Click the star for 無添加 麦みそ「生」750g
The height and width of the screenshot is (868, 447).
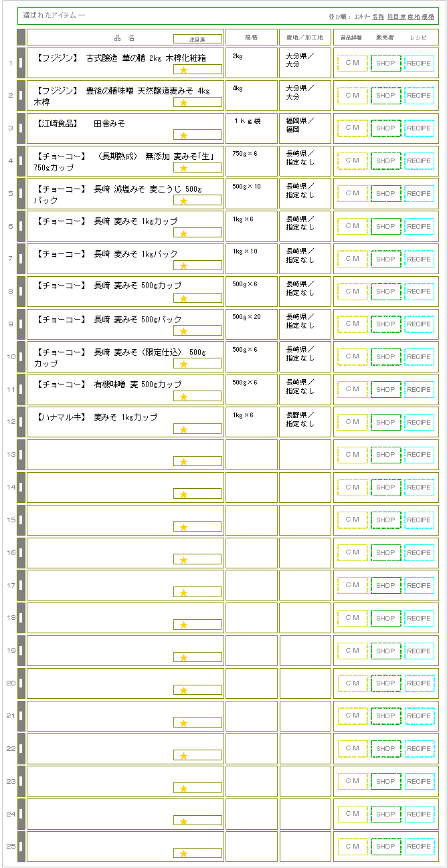tap(183, 168)
